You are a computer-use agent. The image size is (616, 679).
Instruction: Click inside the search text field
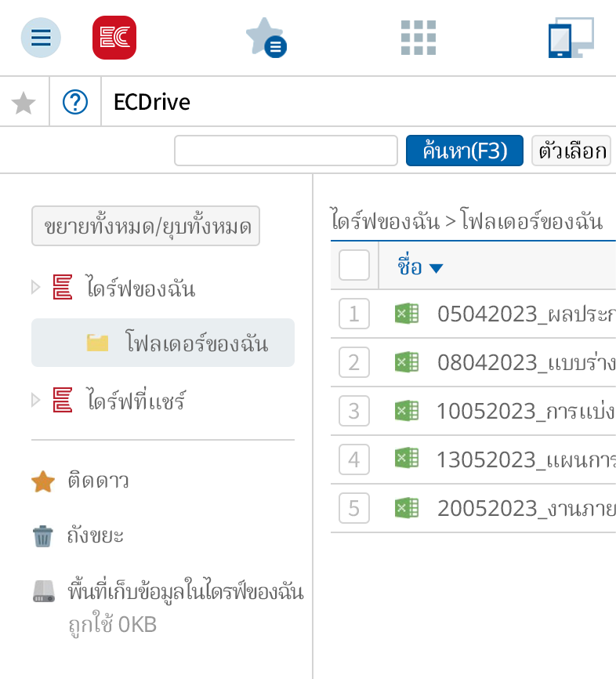click(285, 150)
